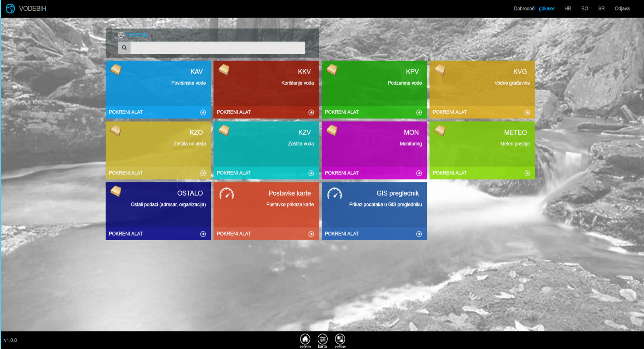Click the gauge icon on Postavke karte tile

(226, 194)
